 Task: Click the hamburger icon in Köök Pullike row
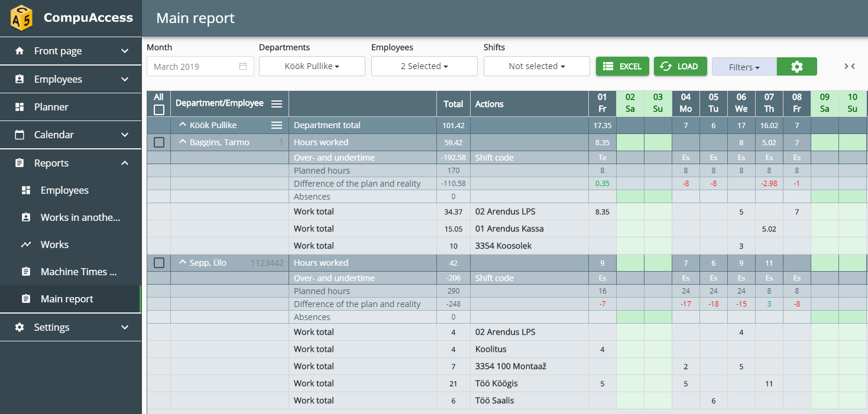point(276,125)
